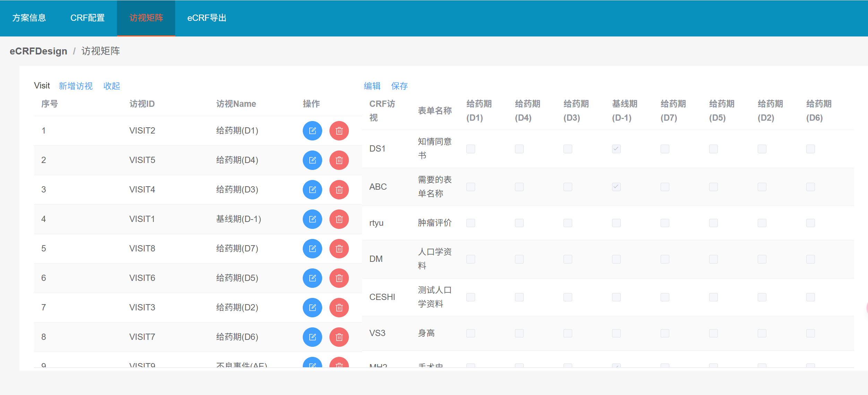Switch to the CRF配置 tab
The image size is (868, 395).
(87, 18)
